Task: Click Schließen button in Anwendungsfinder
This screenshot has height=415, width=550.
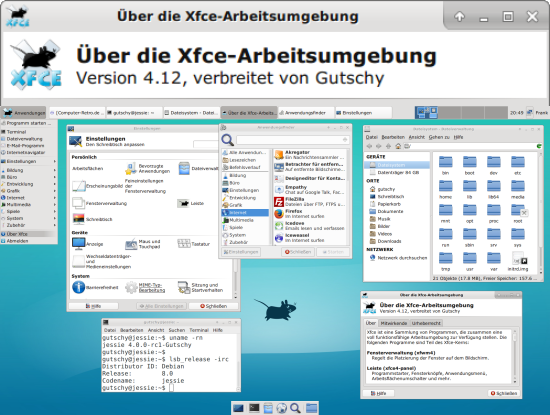Action: coord(298,252)
